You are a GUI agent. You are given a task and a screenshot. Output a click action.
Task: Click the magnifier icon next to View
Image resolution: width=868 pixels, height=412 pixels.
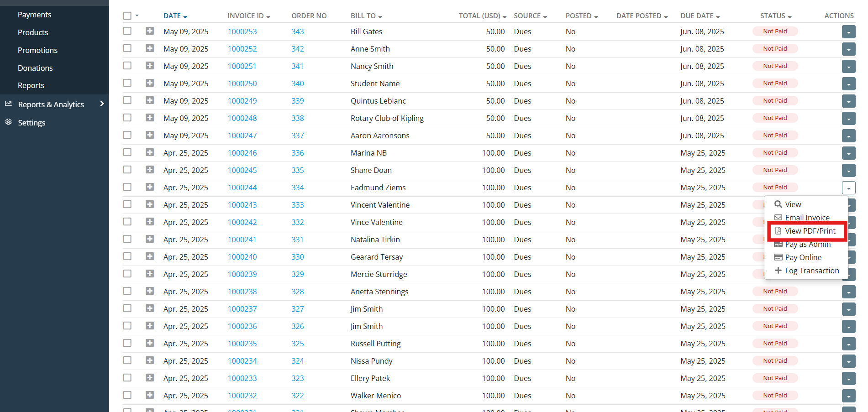tap(778, 204)
